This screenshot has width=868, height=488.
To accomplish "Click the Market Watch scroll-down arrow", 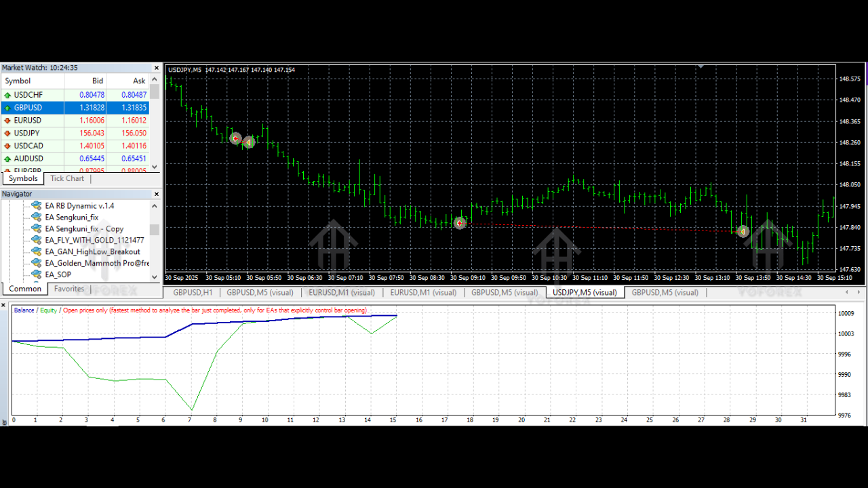I will pos(154,167).
